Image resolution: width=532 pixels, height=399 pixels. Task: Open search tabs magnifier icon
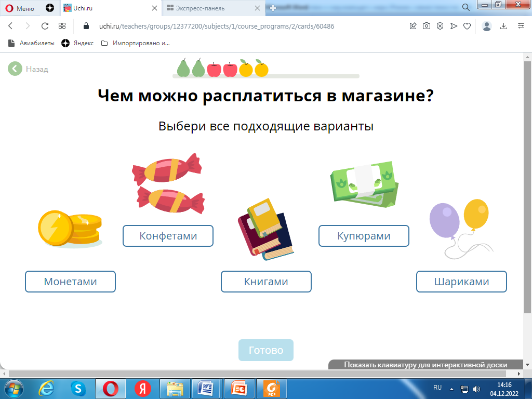(466, 7)
